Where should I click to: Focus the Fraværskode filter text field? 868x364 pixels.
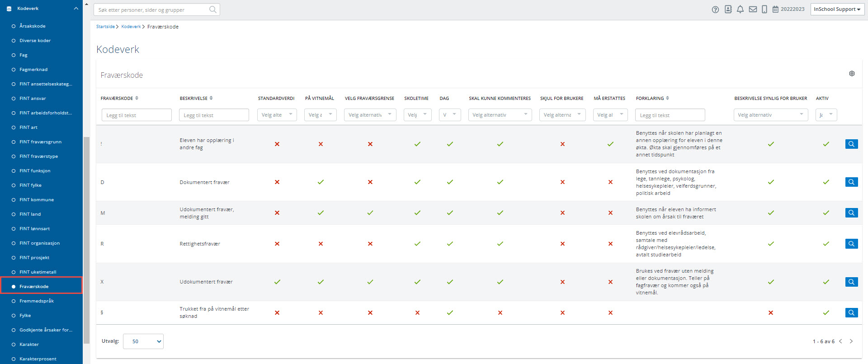[137, 115]
